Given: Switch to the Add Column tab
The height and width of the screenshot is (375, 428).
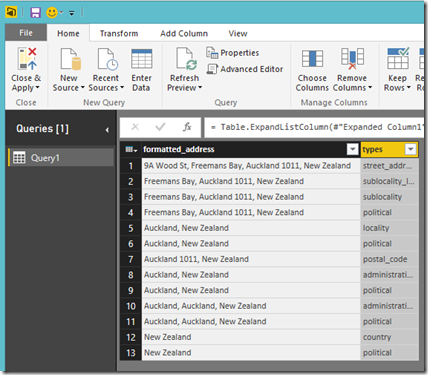Looking at the screenshot, I should click(184, 33).
